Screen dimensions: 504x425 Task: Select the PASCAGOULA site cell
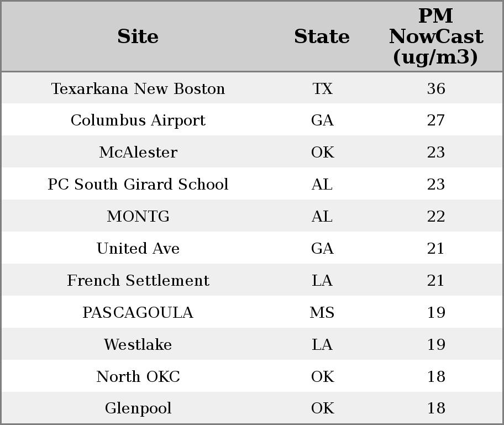pyautogui.click(x=138, y=312)
